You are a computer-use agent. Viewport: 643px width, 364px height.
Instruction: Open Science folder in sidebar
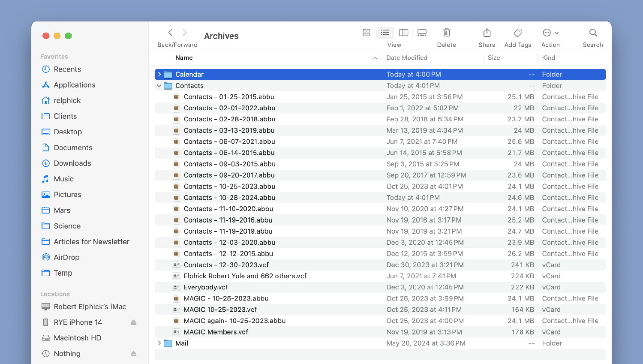point(67,226)
